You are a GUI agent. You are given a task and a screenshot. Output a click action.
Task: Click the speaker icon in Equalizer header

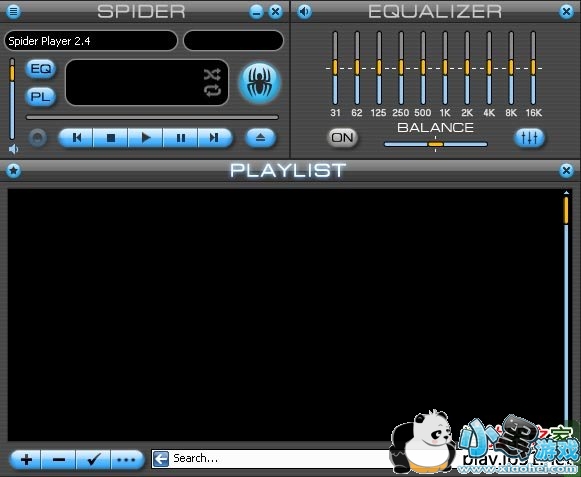(304, 11)
